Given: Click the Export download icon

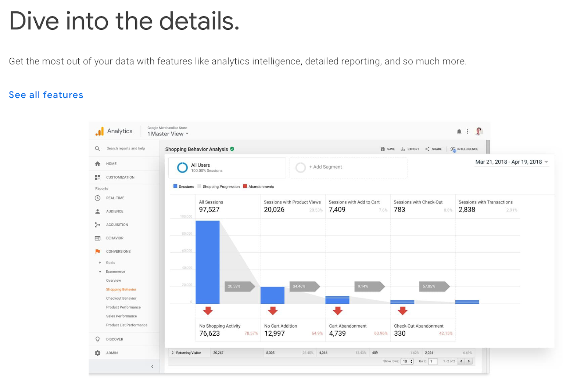Looking at the screenshot, I should 403,149.
